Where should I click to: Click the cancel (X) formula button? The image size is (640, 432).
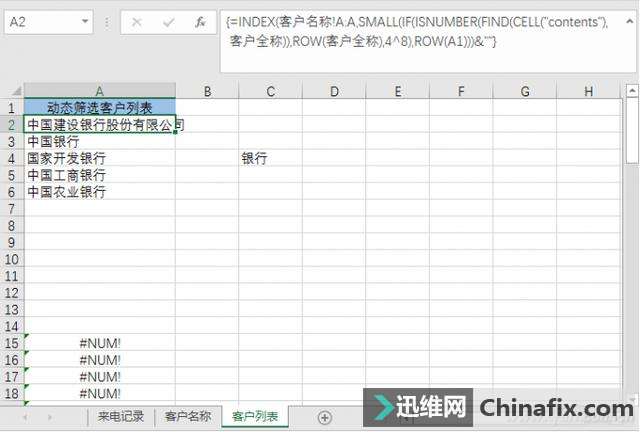pos(137,22)
